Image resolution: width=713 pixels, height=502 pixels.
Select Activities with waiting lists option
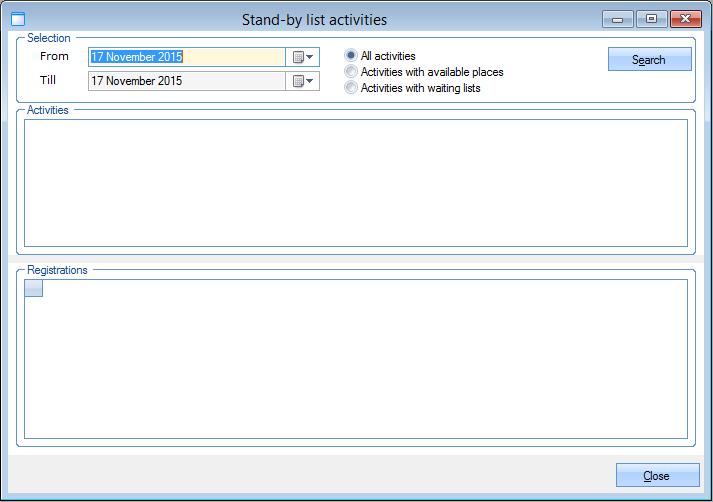click(x=351, y=88)
